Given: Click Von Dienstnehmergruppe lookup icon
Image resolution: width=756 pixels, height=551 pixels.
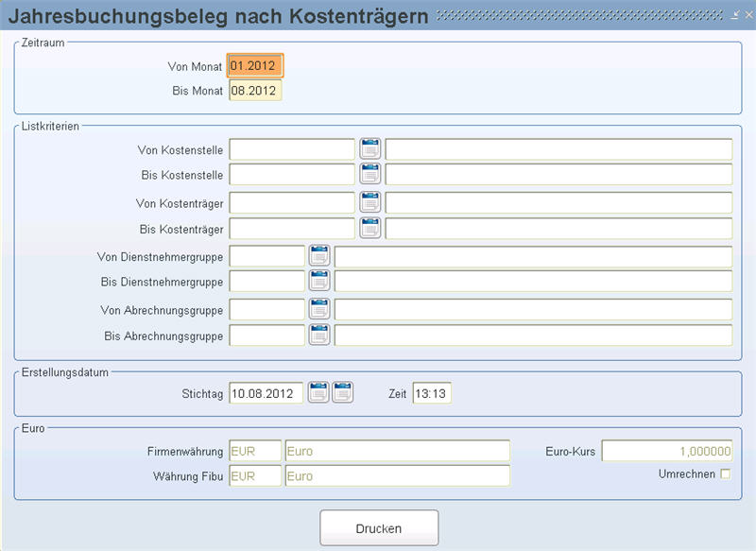Looking at the screenshot, I should (319, 256).
